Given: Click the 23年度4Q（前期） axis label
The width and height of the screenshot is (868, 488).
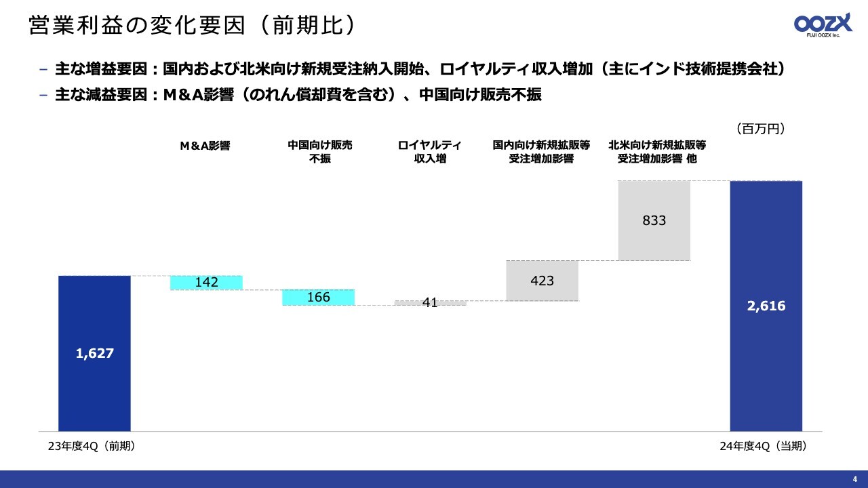Looking at the screenshot, I should (x=92, y=446).
